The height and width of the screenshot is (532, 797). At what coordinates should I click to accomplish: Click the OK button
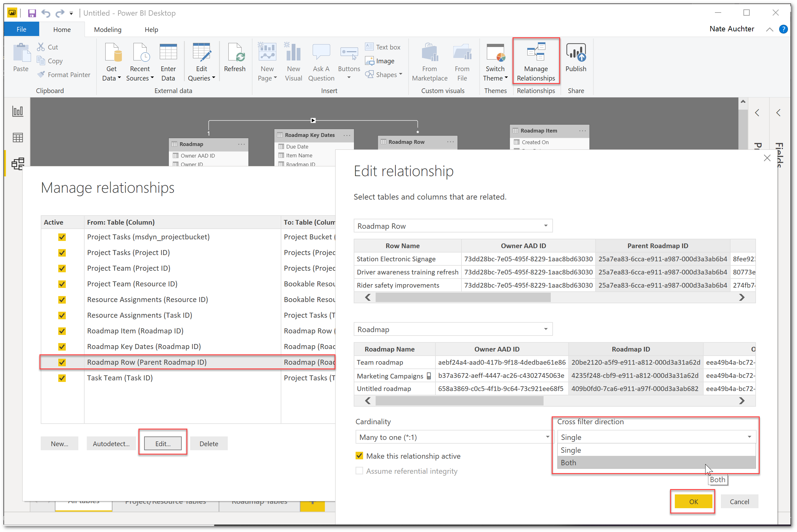point(693,502)
